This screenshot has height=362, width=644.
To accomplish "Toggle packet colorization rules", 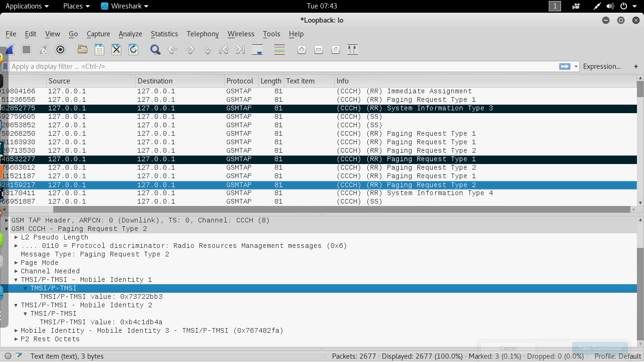I will [280, 49].
